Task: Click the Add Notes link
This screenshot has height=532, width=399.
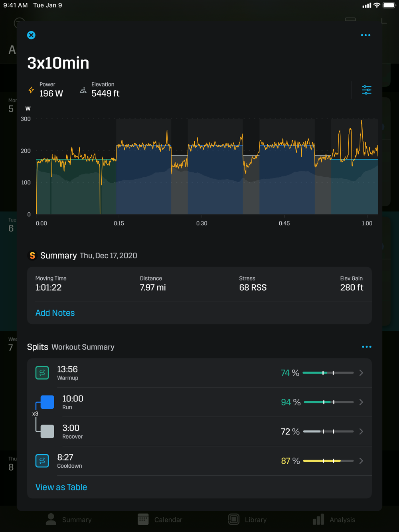Action: pos(55,313)
